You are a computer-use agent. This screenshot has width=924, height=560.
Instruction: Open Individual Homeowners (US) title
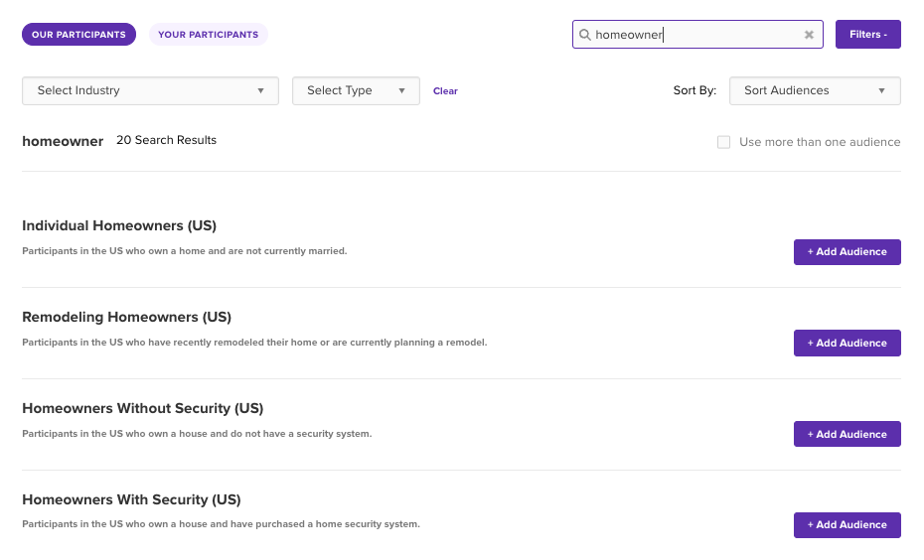(119, 225)
